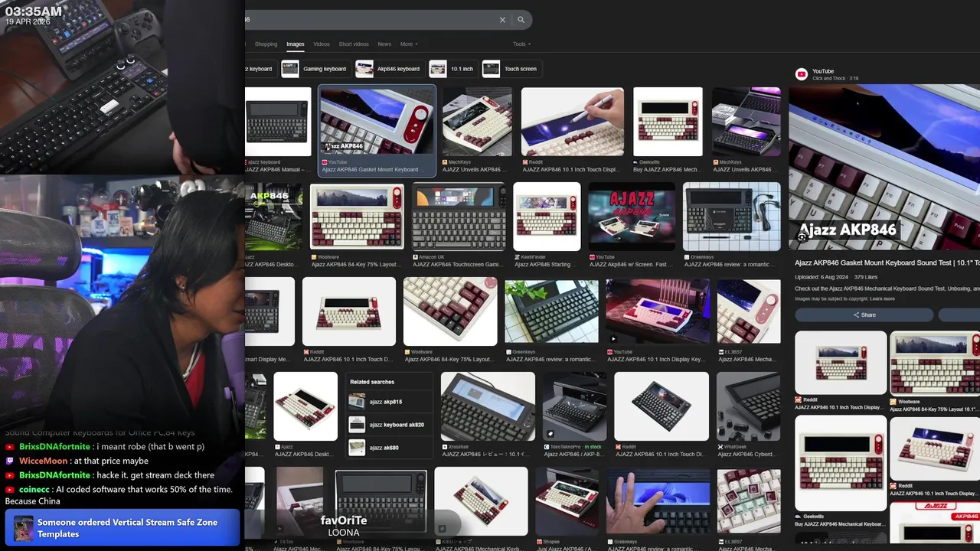The width and height of the screenshot is (980, 551).
Task: Click the video play badge on the Ajazz AKP846 thumbnail
Action: coord(327,147)
